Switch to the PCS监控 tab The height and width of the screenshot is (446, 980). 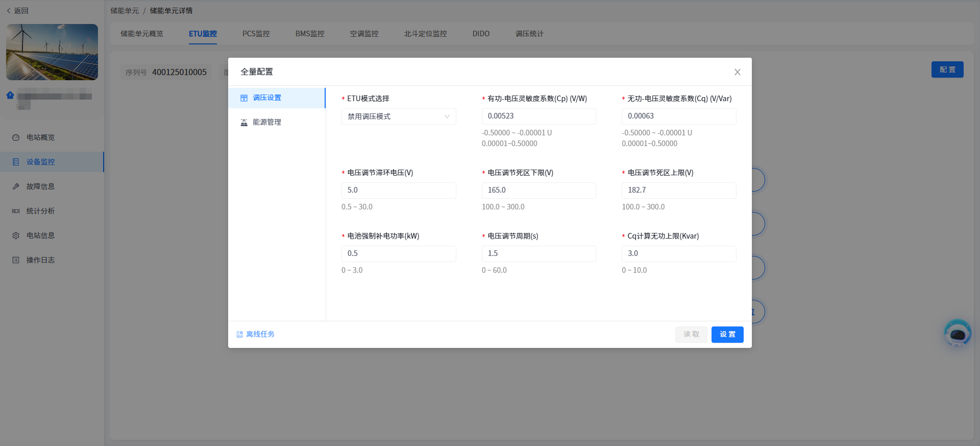(256, 34)
